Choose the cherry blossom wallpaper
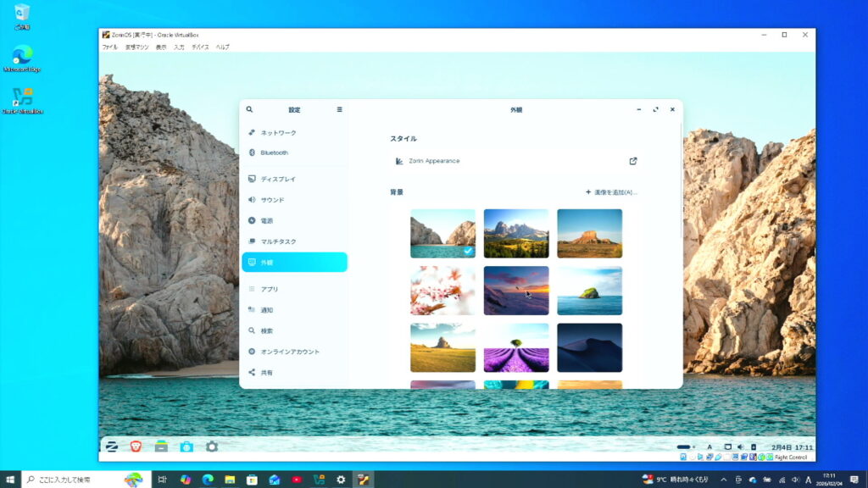Viewport: 868px width, 488px height. tap(442, 291)
